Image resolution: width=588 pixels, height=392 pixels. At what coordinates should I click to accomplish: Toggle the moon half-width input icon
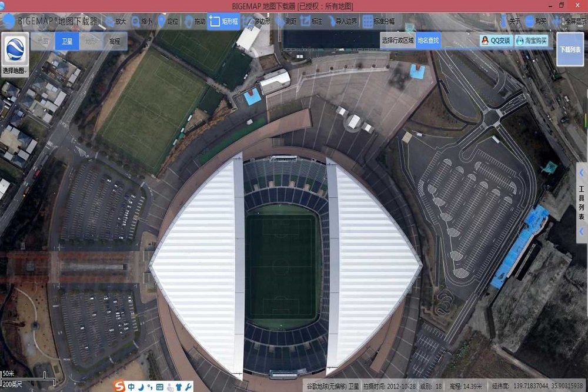click(141, 387)
